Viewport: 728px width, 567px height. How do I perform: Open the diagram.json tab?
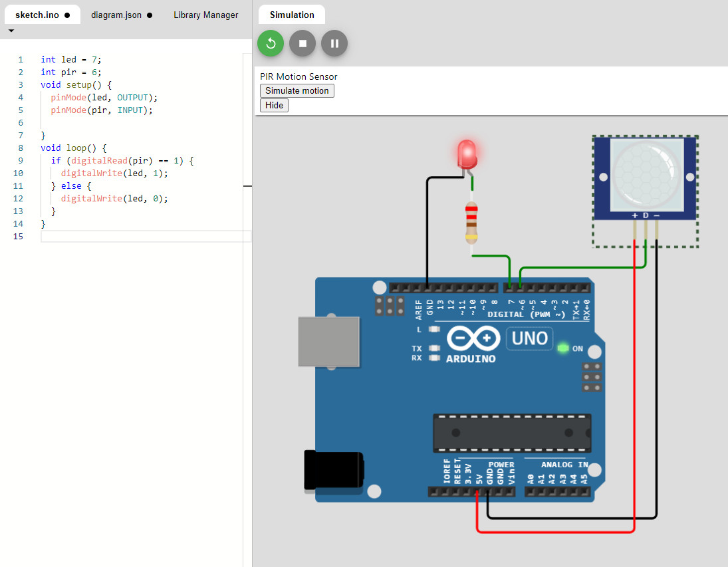click(121, 15)
